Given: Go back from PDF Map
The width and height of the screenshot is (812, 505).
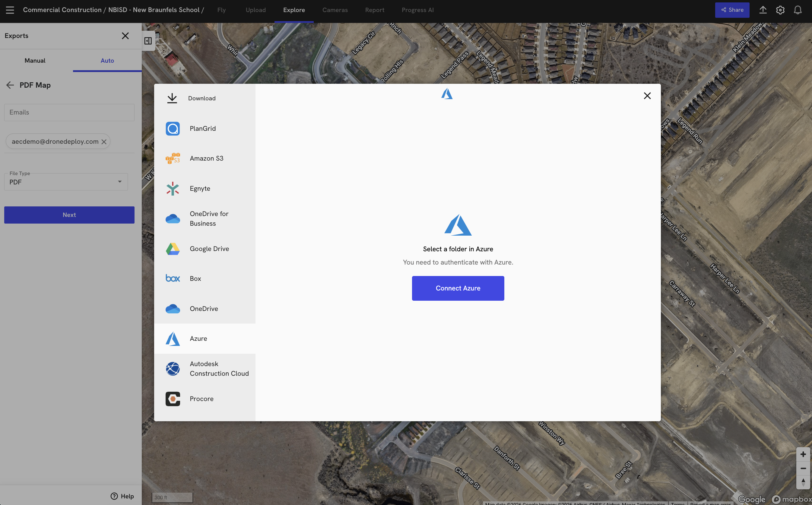Looking at the screenshot, I should (x=10, y=85).
